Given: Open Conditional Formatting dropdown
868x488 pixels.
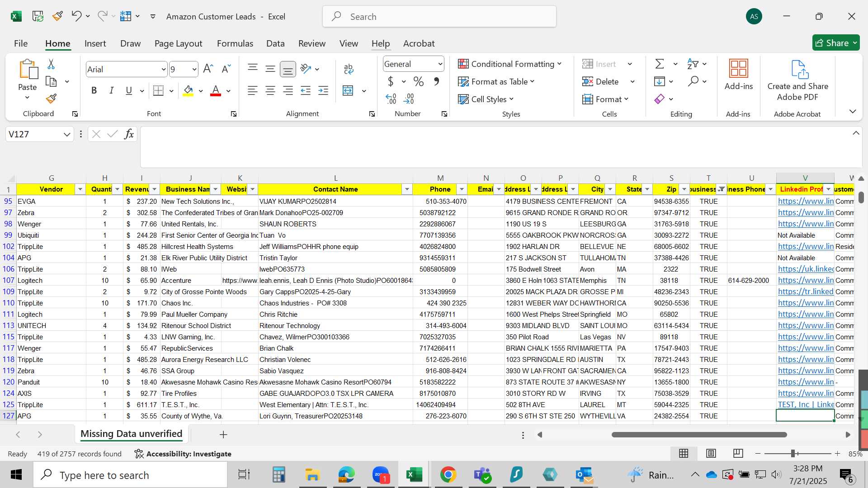Looking at the screenshot, I should pos(509,64).
